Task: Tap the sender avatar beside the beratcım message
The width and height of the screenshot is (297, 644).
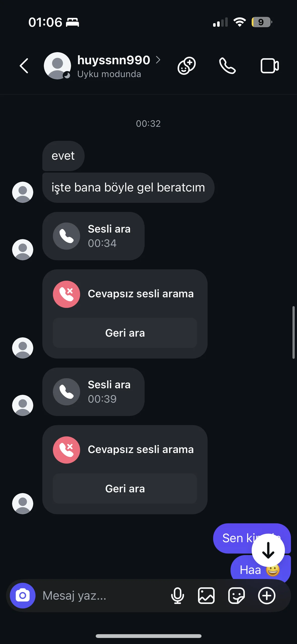Action: [x=23, y=192]
